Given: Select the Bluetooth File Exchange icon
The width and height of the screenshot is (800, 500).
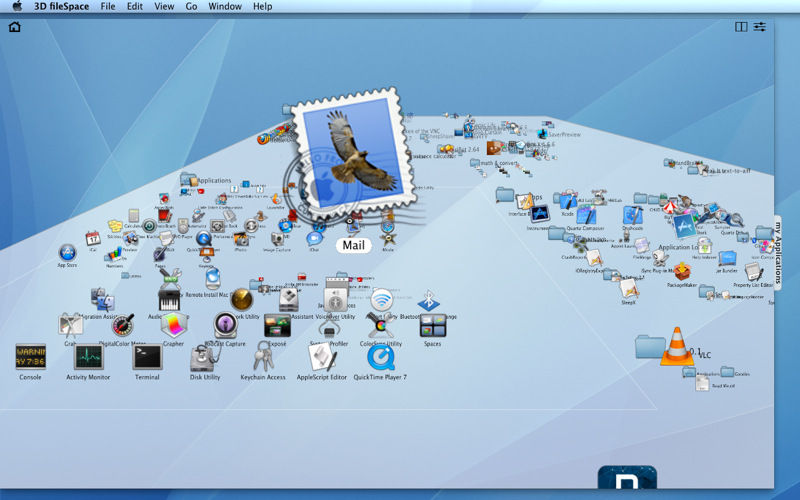Looking at the screenshot, I should [429, 301].
